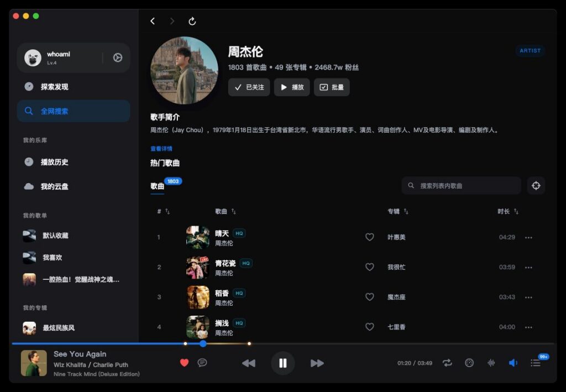Open the playback speed dial icon
Viewport: 566px width, 392px height.
[469, 363]
